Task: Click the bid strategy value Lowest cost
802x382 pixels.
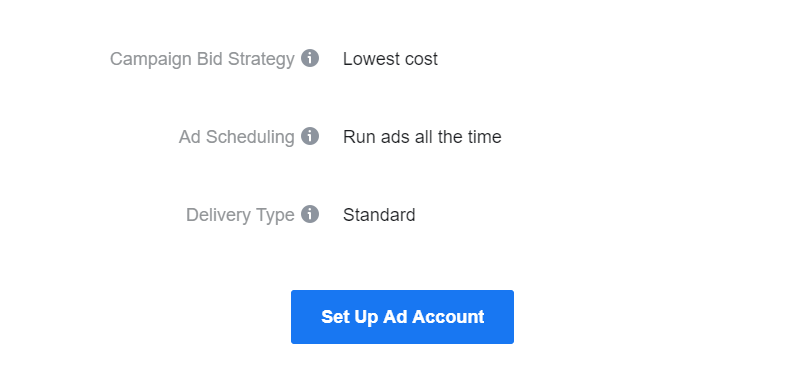Action: (390, 59)
